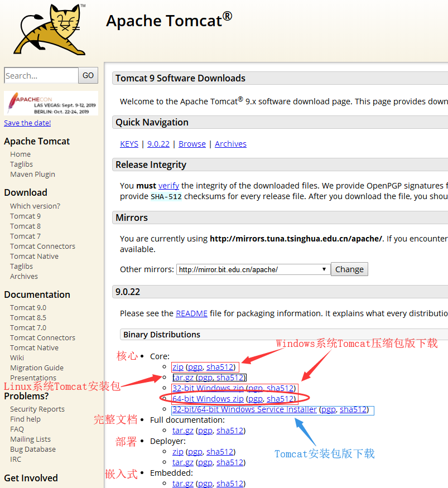This screenshot has height=488, width=448.
Task: Open the Find help link
Action: pos(25,419)
